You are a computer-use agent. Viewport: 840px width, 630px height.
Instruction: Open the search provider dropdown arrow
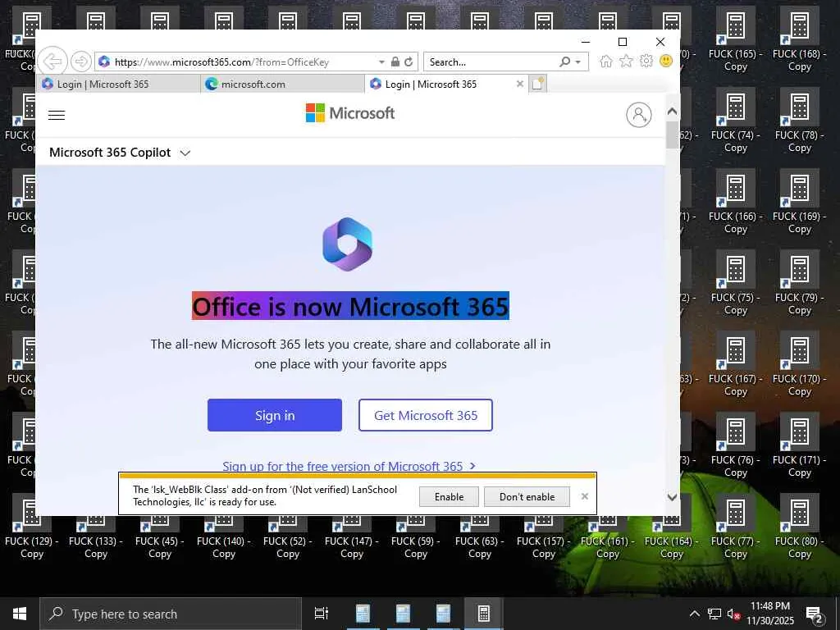coord(578,62)
